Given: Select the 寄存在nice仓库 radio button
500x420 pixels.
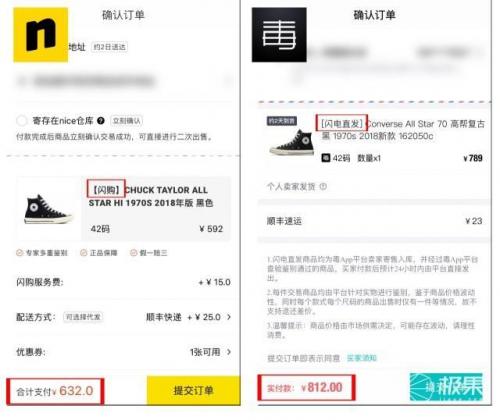Looking at the screenshot, I should (22, 121).
